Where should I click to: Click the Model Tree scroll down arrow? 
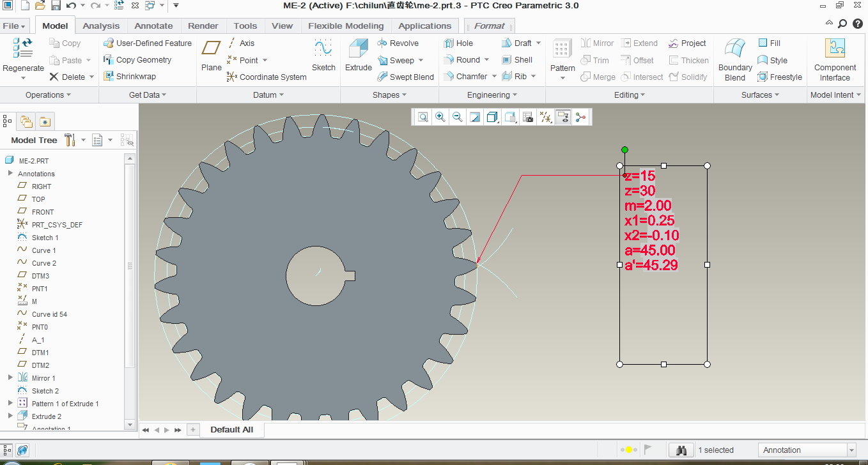pos(130,425)
